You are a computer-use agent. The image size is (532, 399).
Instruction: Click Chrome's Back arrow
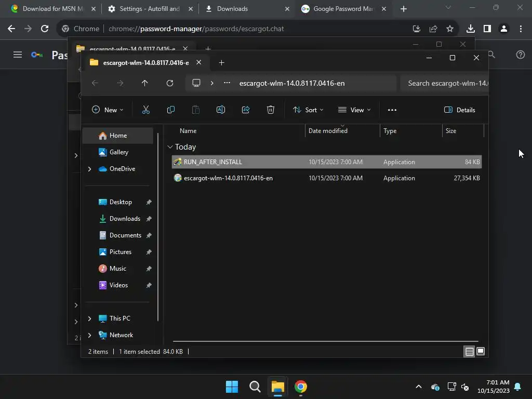coord(11,29)
